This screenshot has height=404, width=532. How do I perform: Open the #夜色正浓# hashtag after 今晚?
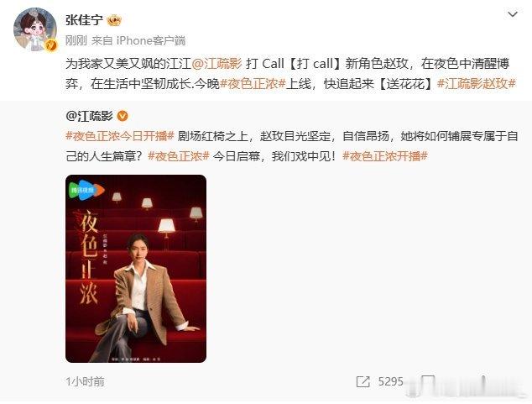coord(253,83)
